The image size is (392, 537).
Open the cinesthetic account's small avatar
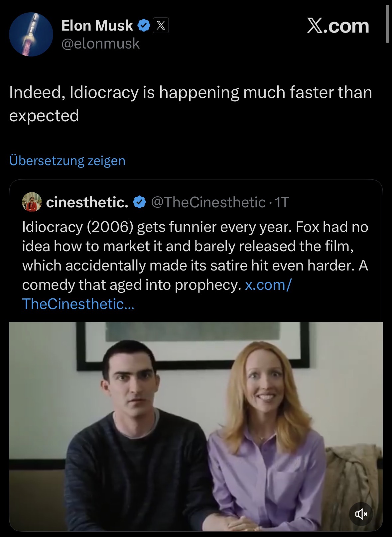tap(32, 202)
